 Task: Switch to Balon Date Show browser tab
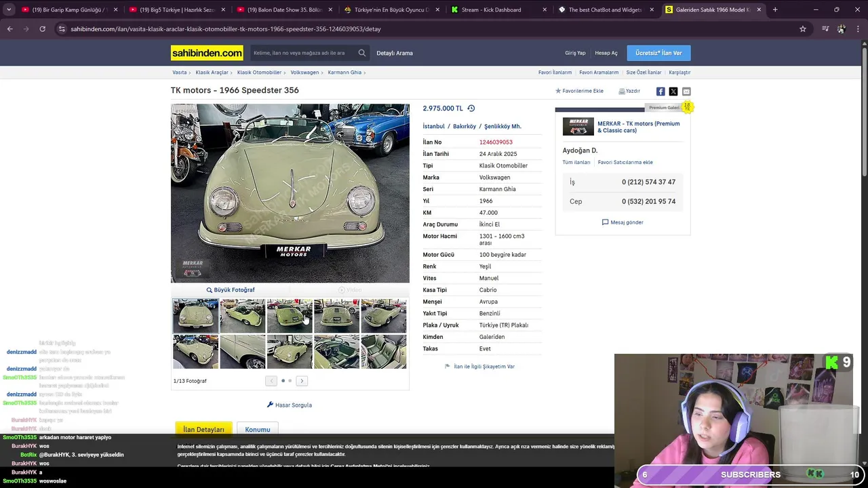pyautogui.click(x=283, y=9)
